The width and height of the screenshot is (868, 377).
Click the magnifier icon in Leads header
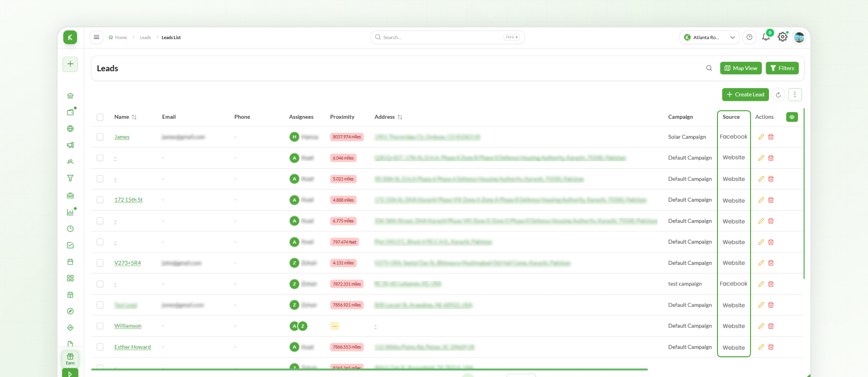click(709, 68)
